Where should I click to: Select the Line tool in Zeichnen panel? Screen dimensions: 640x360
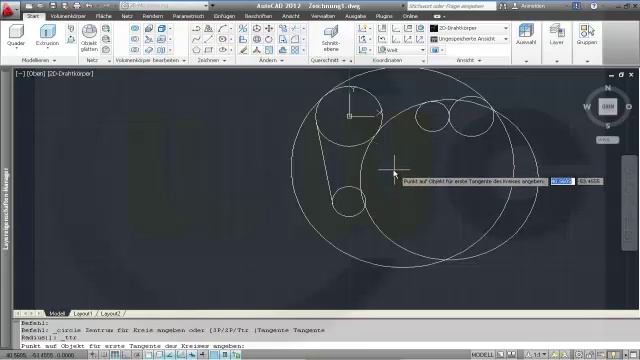click(x=209, y=39)
